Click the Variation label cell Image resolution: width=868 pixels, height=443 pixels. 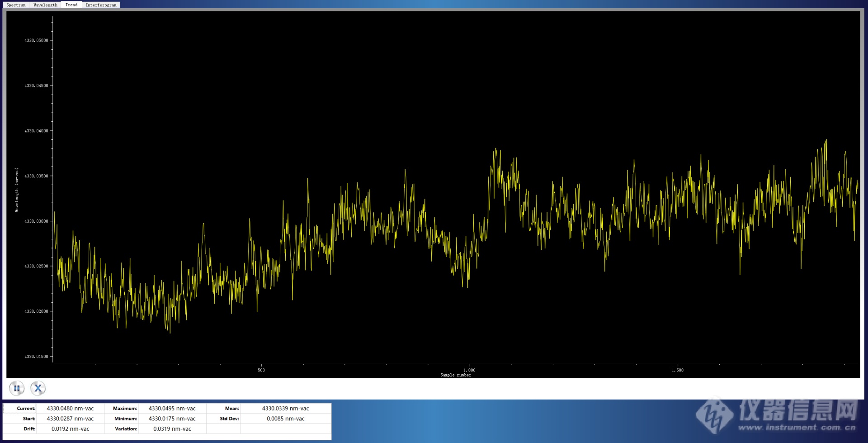point(122,429)
